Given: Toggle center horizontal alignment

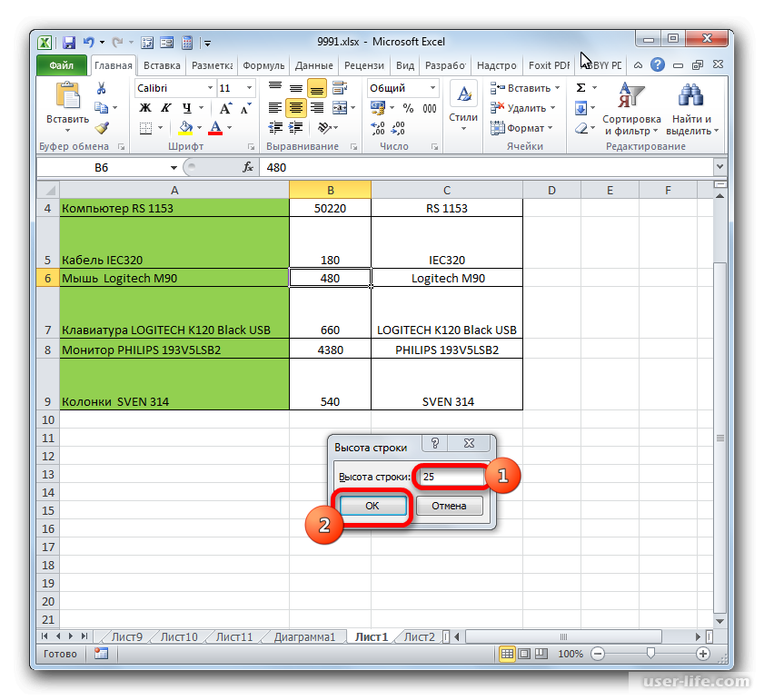Looking at the screenshot, I should tap(296, 108).
